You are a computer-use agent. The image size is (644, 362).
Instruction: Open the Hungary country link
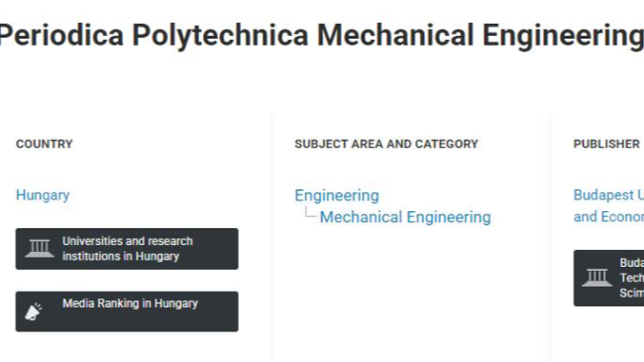coord(43,195)
